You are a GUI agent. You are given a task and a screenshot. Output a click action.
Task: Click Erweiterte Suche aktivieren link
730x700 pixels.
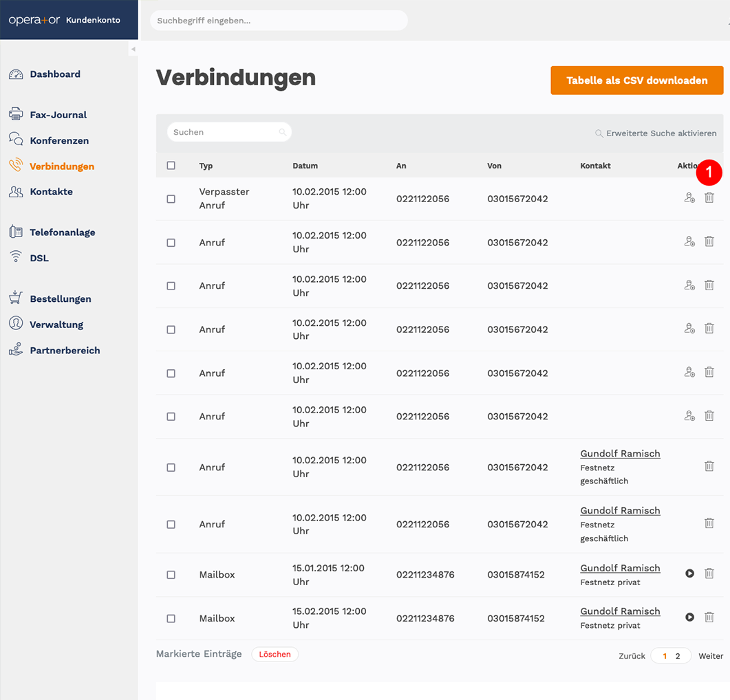(656, 133)
